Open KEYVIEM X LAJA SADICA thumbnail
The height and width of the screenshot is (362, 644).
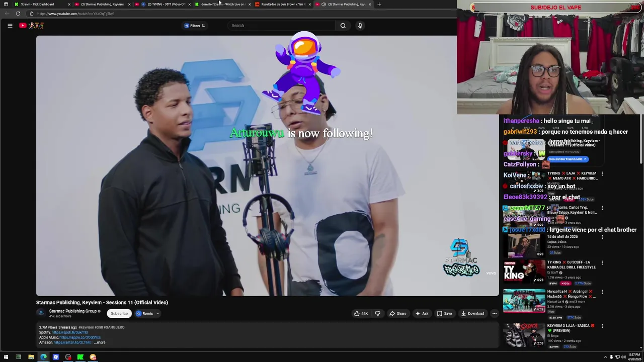pyautogui.click(x=524, y=335)
